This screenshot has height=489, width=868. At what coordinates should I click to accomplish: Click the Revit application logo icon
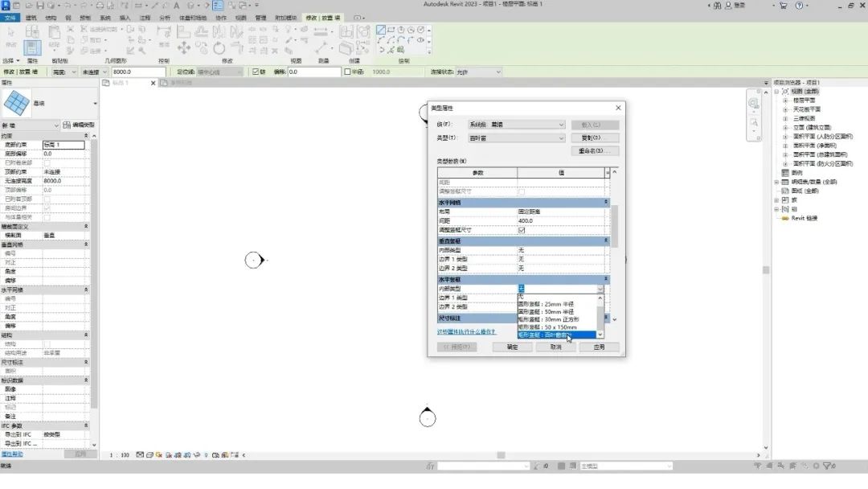[x=6, y=6]
